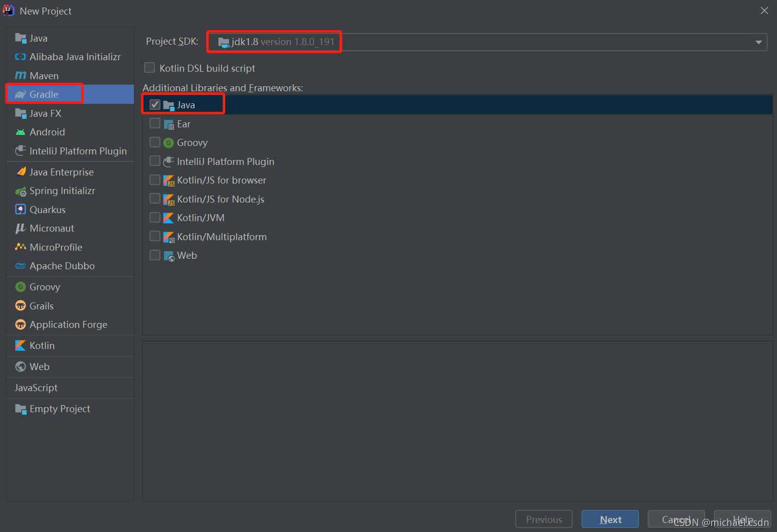The height and width of the screenshot is (532, 777).
Task: Choose the Java Enterprise icon
Action: [21, 172]
